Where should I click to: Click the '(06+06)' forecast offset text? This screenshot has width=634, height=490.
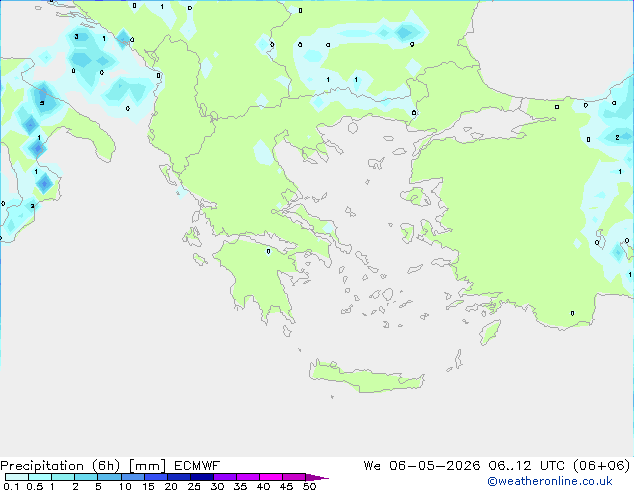pyautogui.click(x=602, y=465)
